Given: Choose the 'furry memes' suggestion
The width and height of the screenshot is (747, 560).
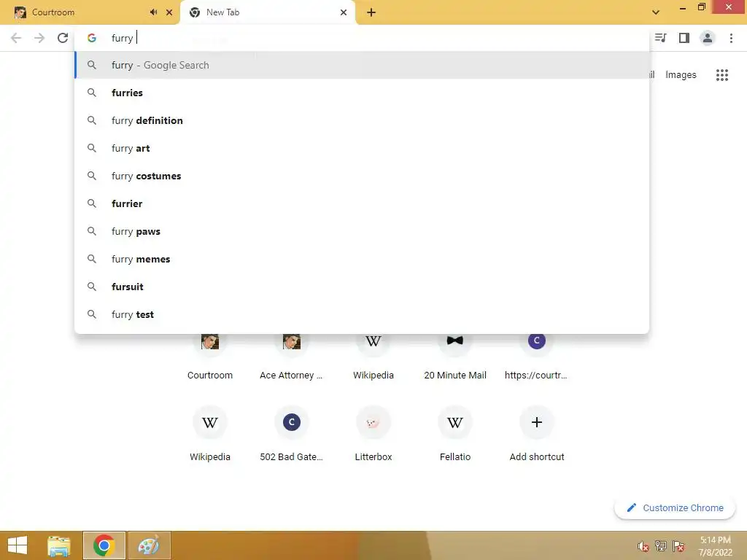Looking at the screenshot, I should click(362, 259).
